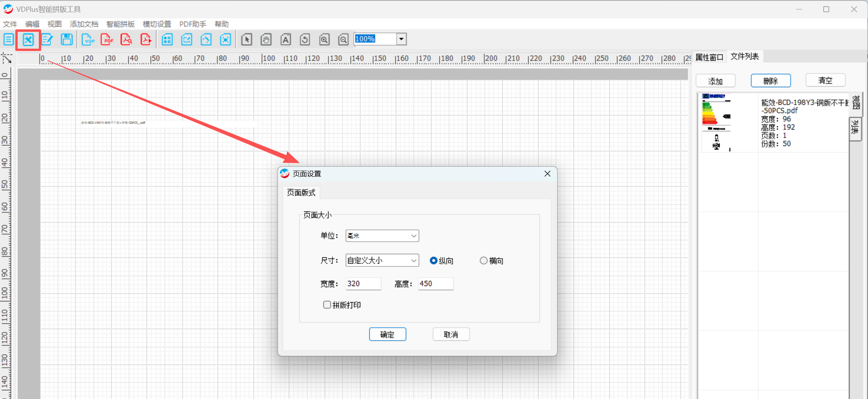Viewport: 868px width, 399px height.
Task: Open the 尺寸 size dropdown
Action: [382, 261]
